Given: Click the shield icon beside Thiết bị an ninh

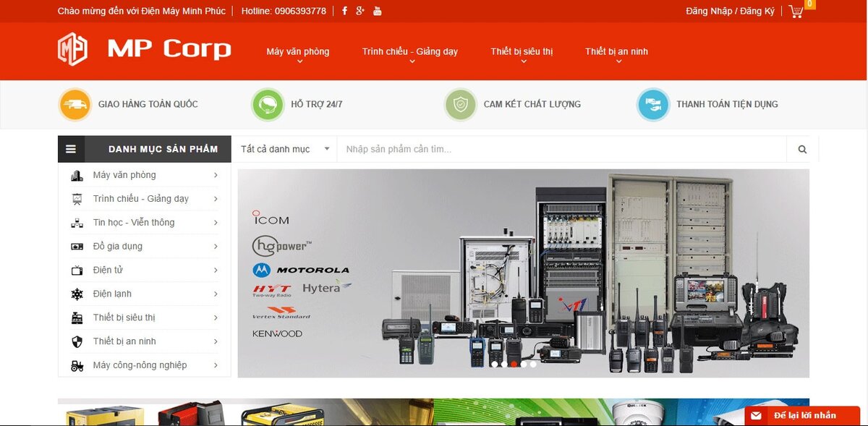Looking at the screenshot, I should pyautogui.click(x=77, y=341).
